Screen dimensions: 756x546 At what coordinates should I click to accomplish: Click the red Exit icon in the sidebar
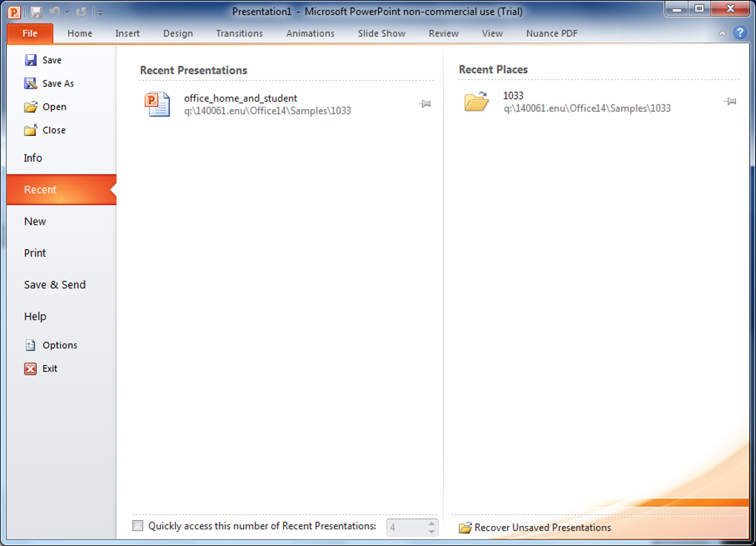30,369
